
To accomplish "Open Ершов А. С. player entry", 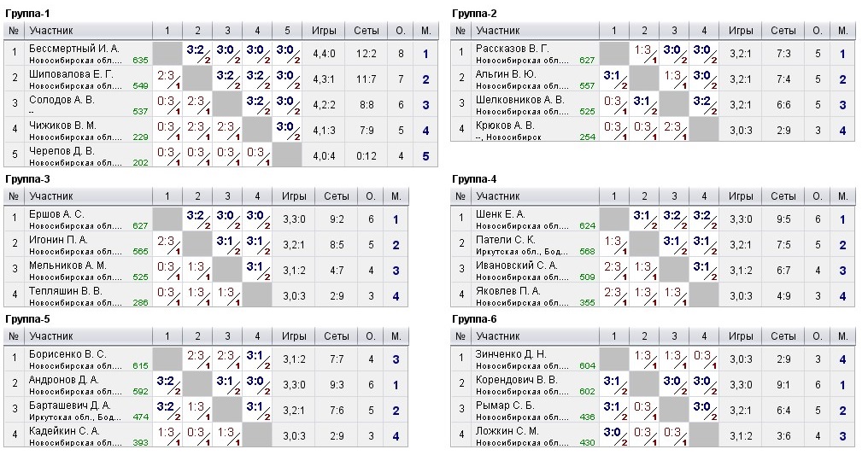I will tap(56, 213).
